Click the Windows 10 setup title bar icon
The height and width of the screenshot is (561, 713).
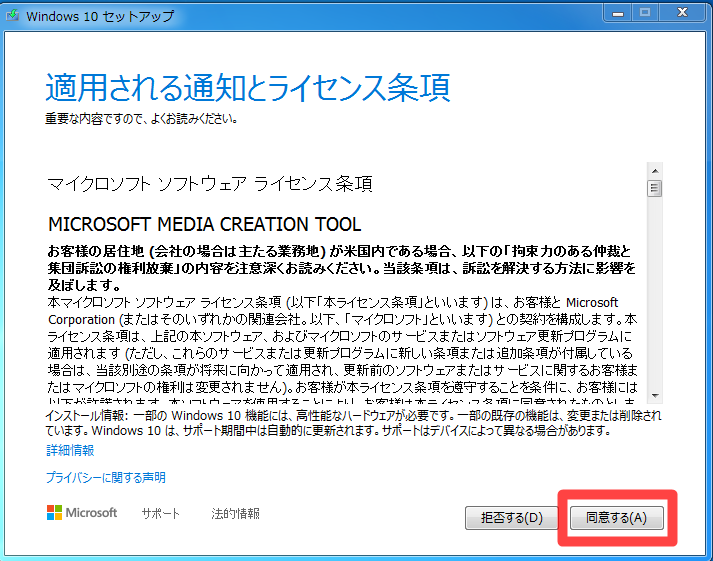tap(12, 15)
